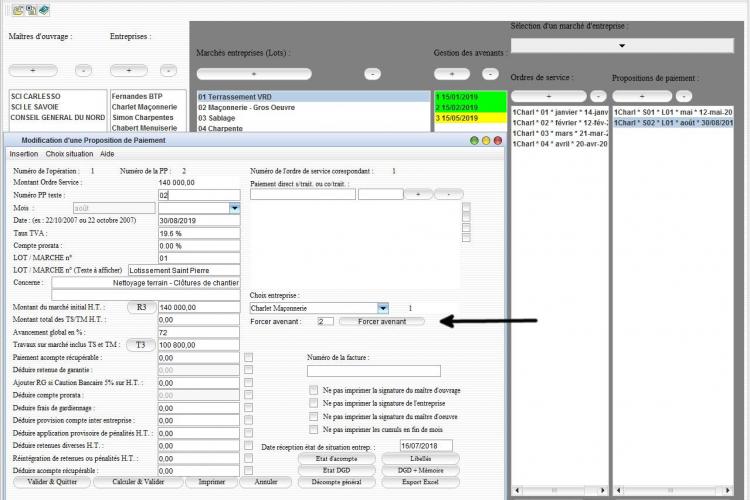Click left arrow of Propositions de paiement scrollbar
The image size is (750, 500).
point(618,490)
